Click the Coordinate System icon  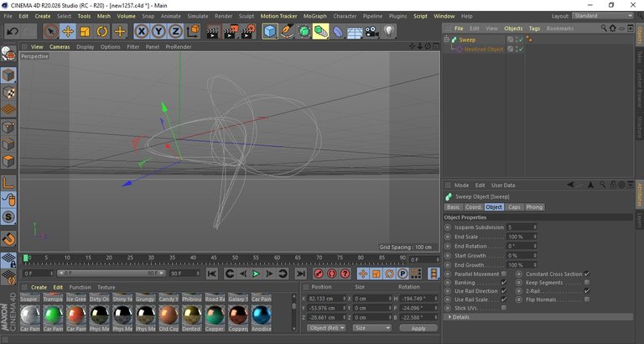pos(193,32)
